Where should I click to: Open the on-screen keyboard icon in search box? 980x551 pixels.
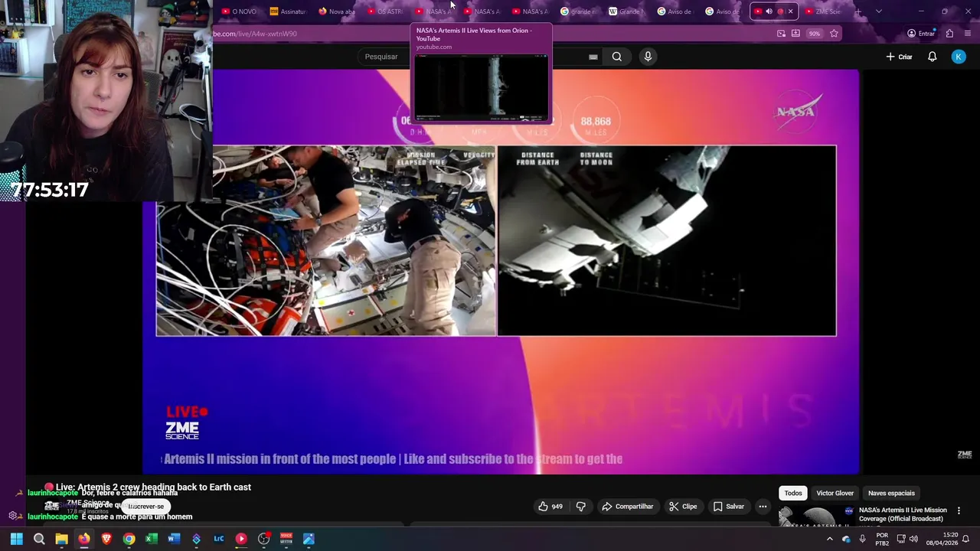pos(593,57)
